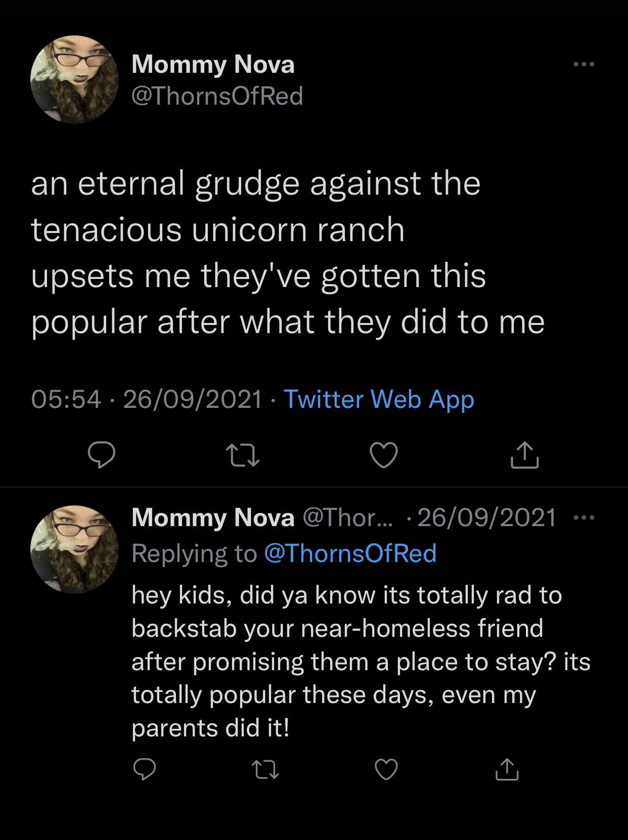
Task: Share the main tweet
Action: pos(525,455)
